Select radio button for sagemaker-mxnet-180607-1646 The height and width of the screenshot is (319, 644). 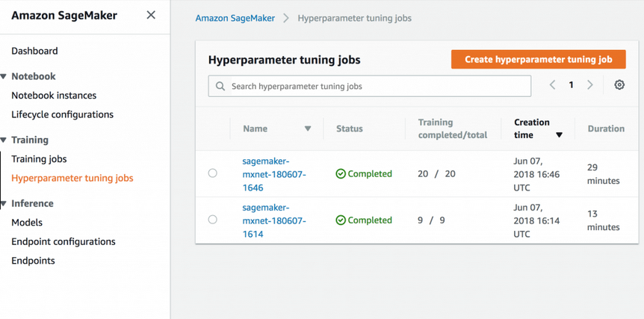point(213,173)
